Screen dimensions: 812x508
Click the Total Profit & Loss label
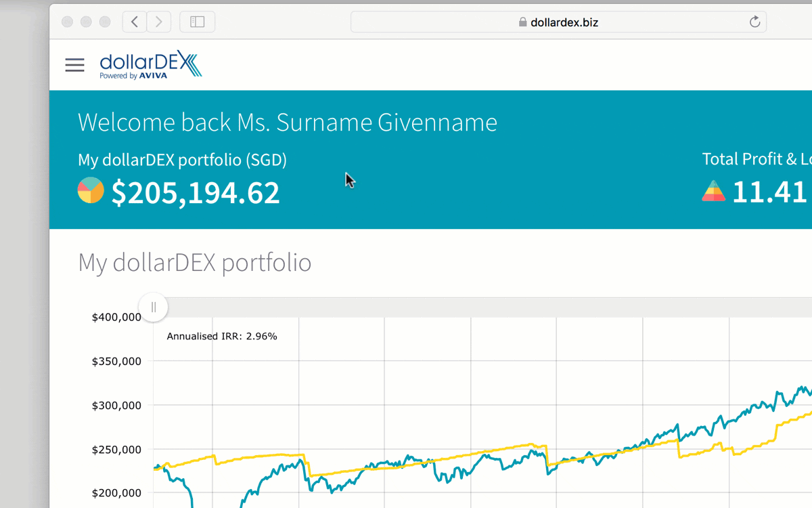coord(757,159)
